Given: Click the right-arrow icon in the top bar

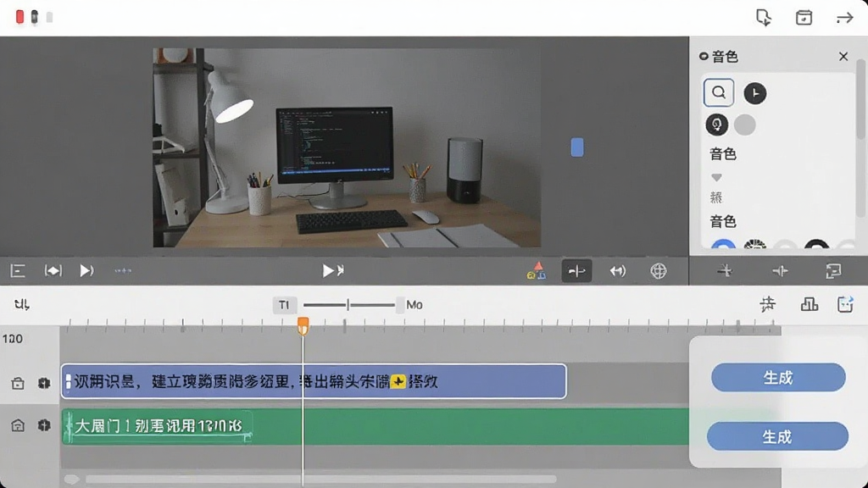Looking at the screenshot, I should click(845, 19).
